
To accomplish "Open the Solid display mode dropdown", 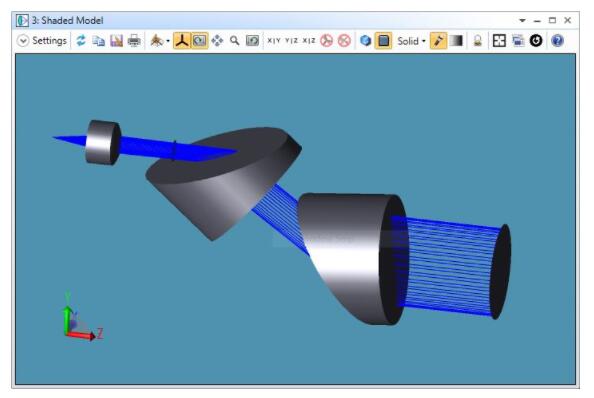I will tap(411, 41).
